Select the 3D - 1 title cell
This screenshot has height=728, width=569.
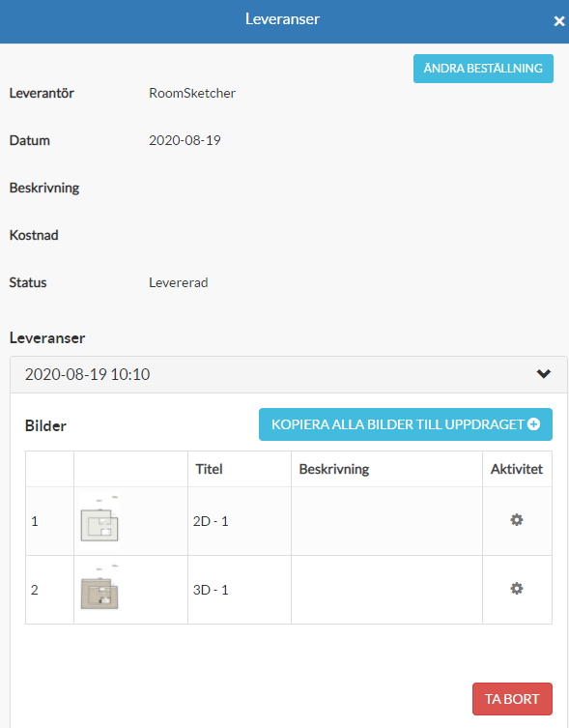(x=240, y=590)
